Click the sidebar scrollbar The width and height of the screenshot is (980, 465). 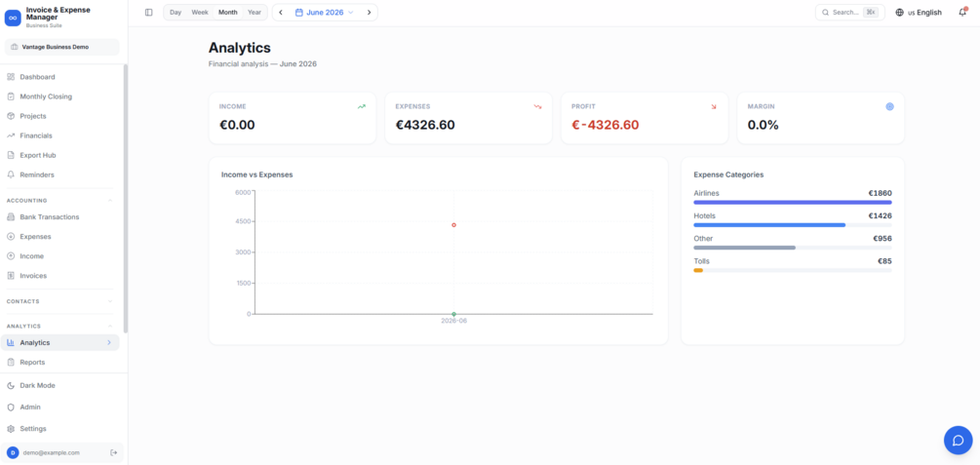coord(126,198)
